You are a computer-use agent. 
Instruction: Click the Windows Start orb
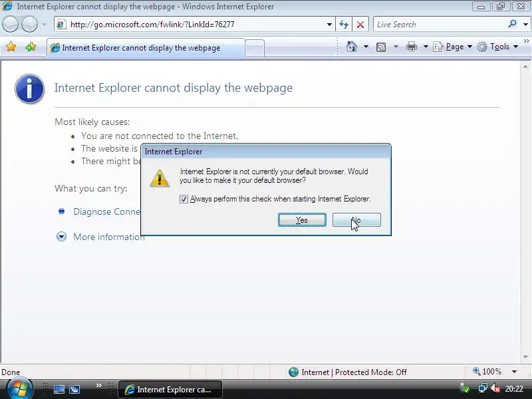[x=19, y=389]
